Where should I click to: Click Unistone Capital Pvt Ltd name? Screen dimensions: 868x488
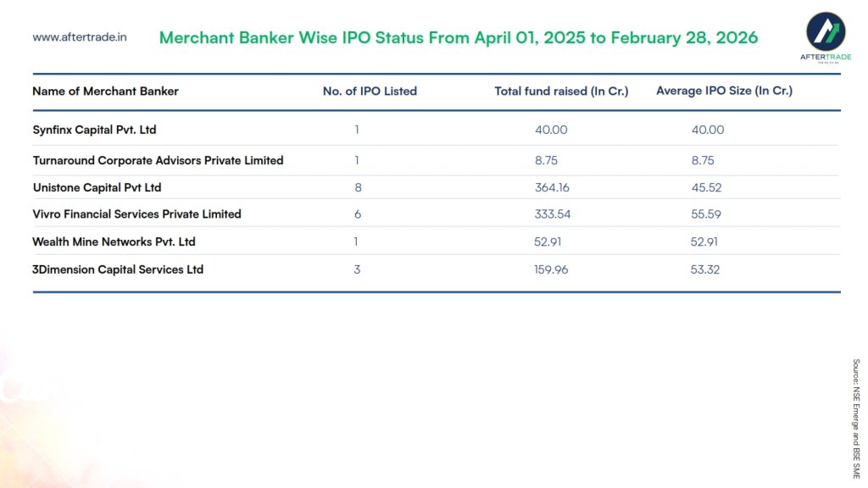tap(97, 187)
